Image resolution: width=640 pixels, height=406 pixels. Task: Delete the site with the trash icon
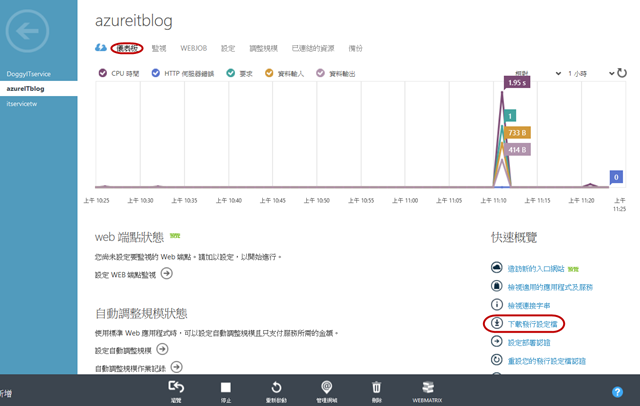(x=376, y=387)
